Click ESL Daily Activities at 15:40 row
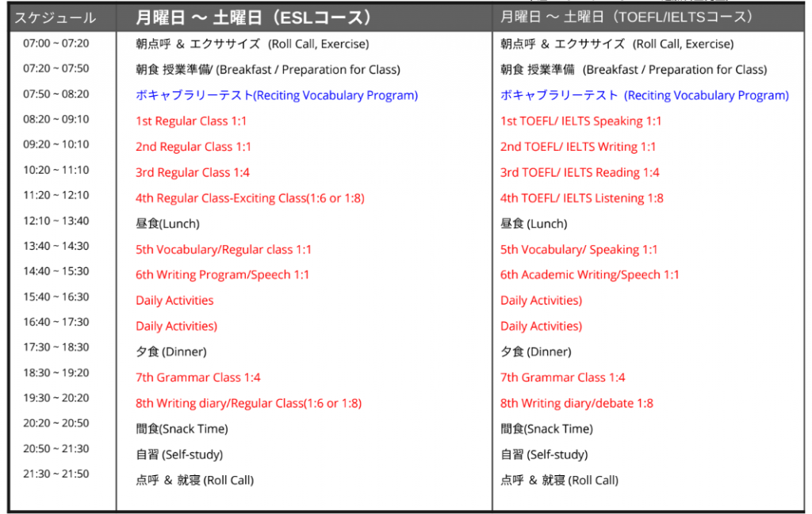Image resolution: width=812 pixels, height=514 pixels. click(174, 301)
